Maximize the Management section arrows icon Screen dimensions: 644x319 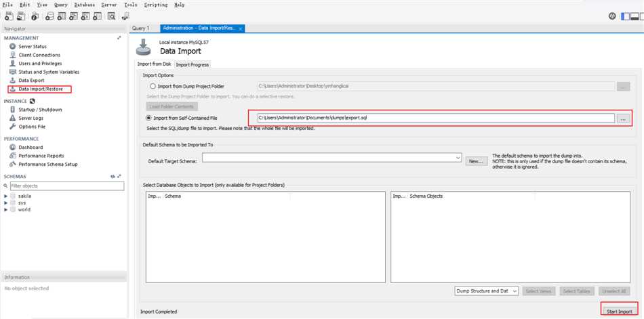[x=119, y=38]
